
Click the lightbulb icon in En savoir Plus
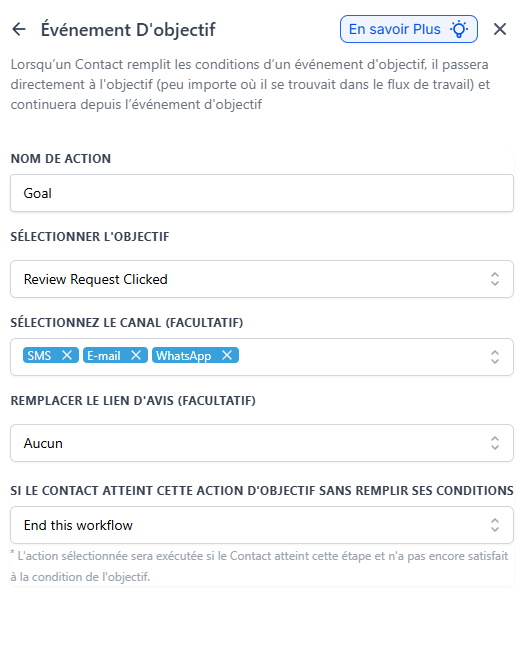pos(459,29)
